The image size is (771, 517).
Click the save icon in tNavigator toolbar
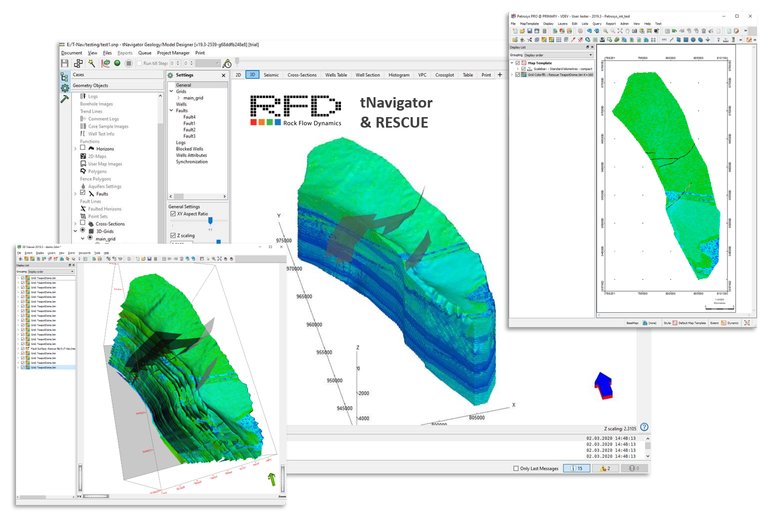click(65, 63)
